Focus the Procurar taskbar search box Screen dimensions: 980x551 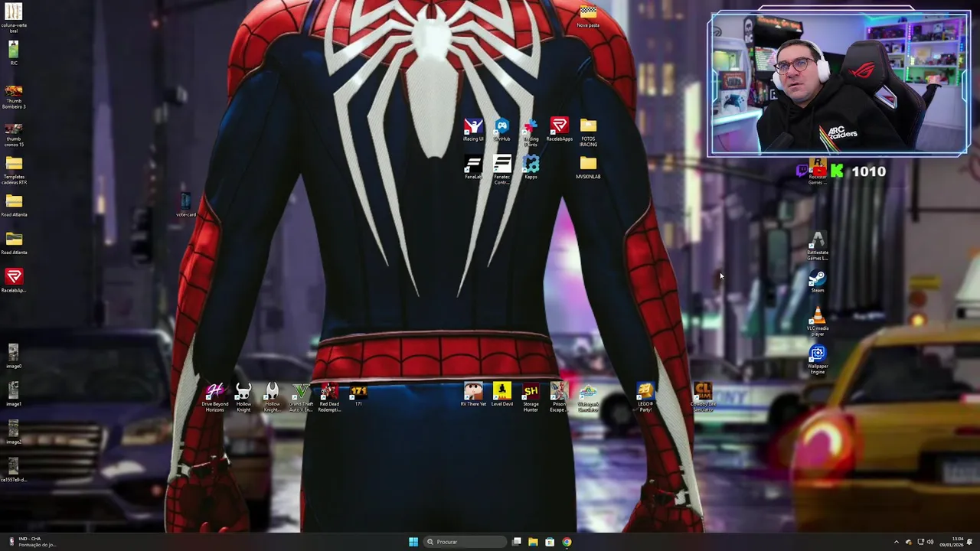(x=465, y=542)
